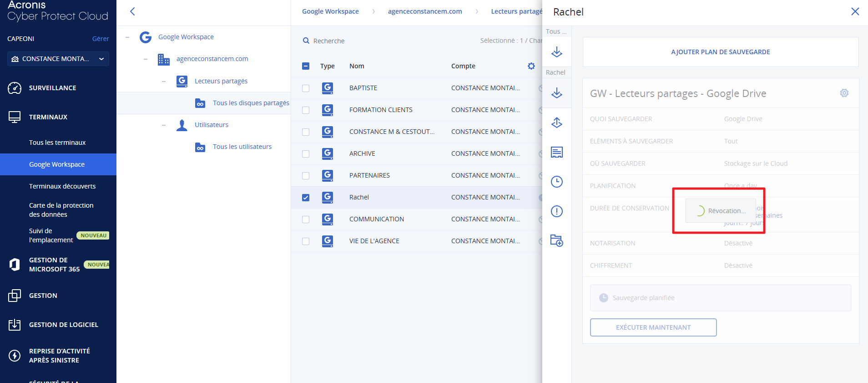The width and height of the screenshot is (868, 383).
Task: Select Tous les disques partagés tree item
Action: coord(251,103)
